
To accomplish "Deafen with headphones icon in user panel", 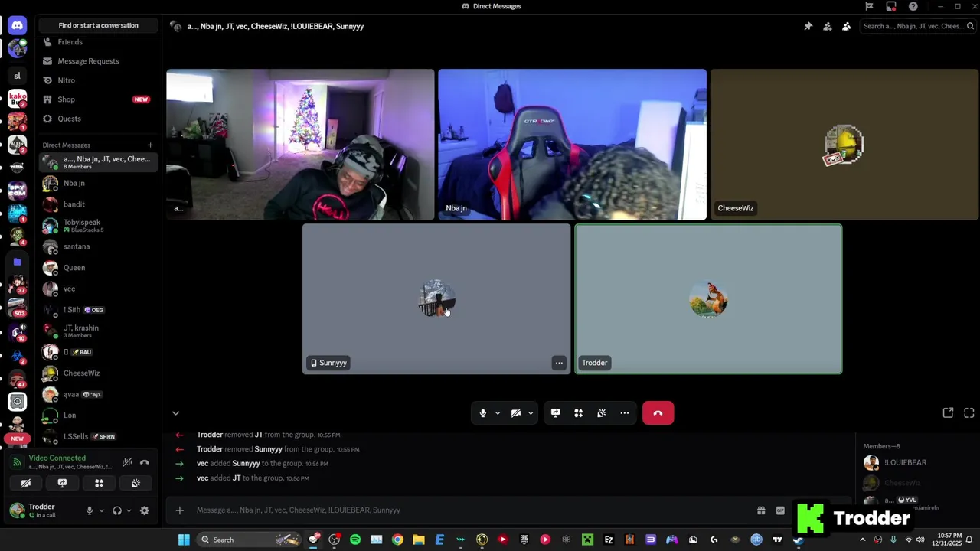I will (x=117, y=510).
